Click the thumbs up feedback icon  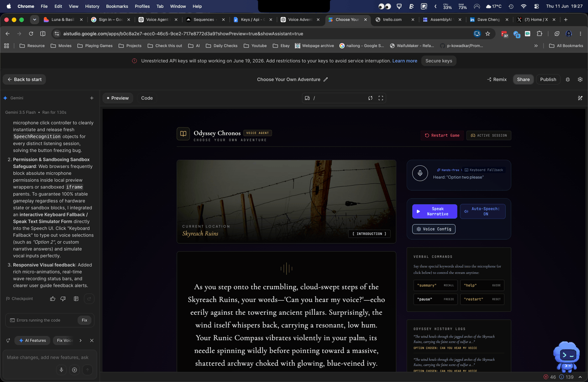pyautogui.click(x=53, y=298)
